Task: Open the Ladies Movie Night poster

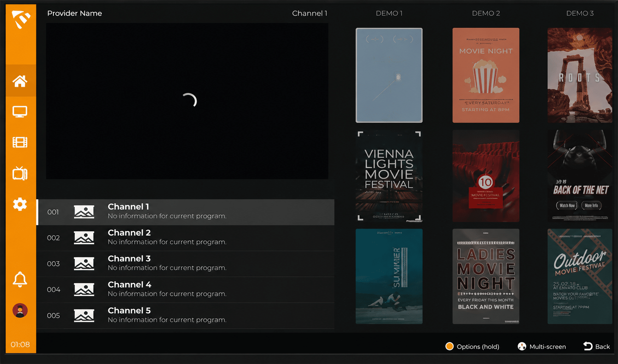Action: (x=486, y=276)
